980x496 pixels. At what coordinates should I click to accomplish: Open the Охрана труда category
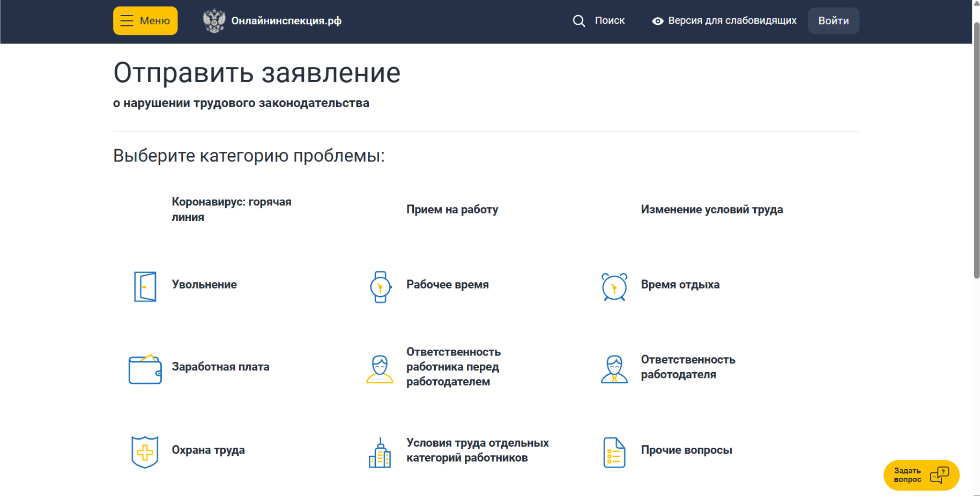click(x=209, y=450)
